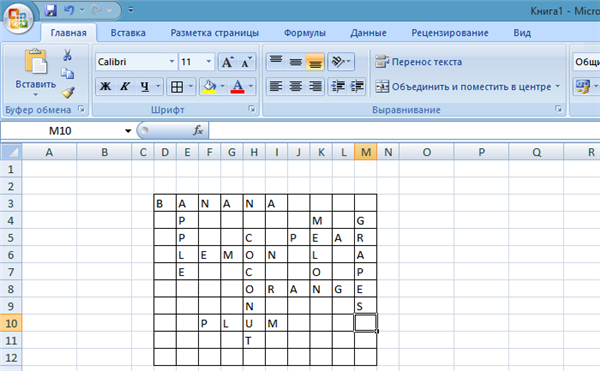The width and height of the screenshot is (600, 371).
Task: Open font color palette arrow
Action: (251, 86)
